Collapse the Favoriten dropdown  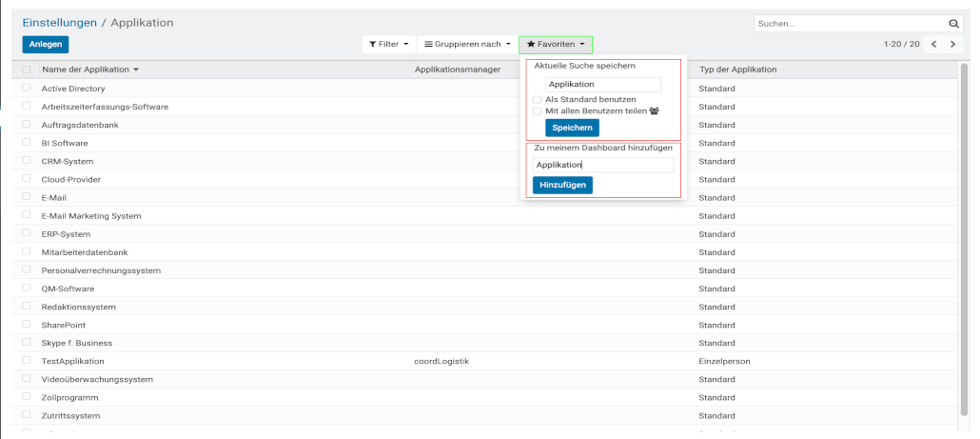click(556, 45)
